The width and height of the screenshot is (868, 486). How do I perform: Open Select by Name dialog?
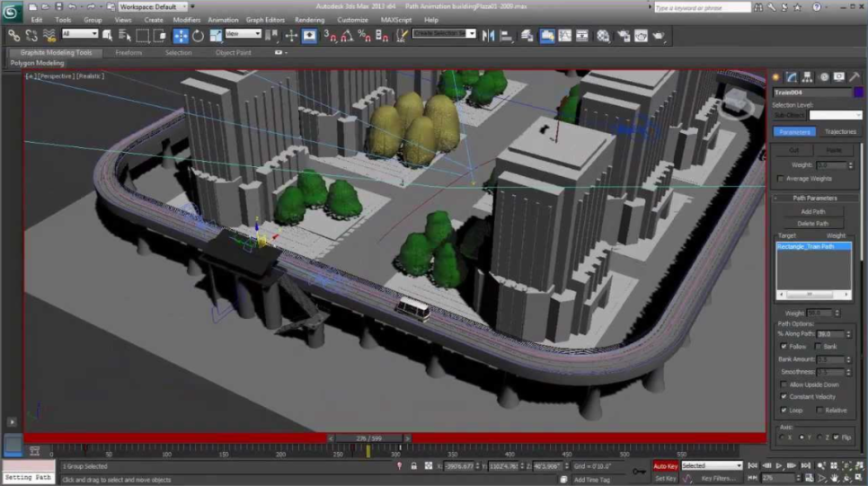point(125,36)
